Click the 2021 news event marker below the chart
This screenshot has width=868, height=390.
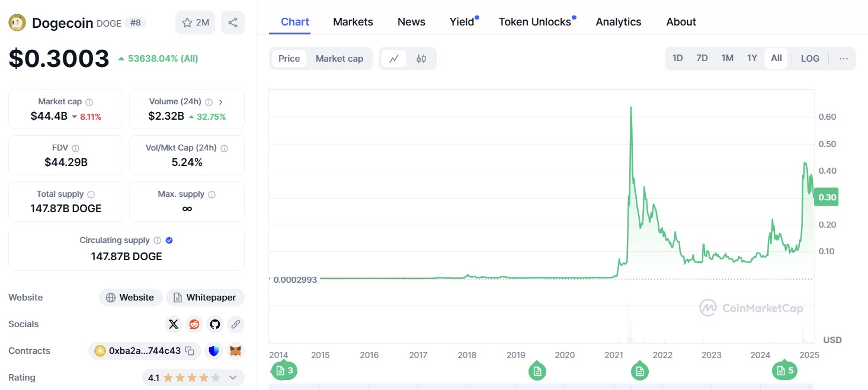coord(640,371)
